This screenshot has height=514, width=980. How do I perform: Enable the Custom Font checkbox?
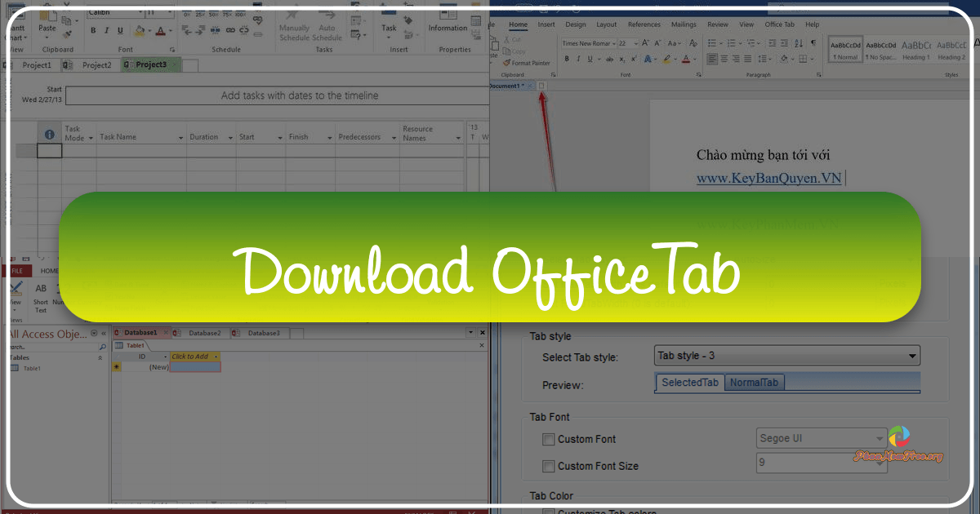point(549,439)
